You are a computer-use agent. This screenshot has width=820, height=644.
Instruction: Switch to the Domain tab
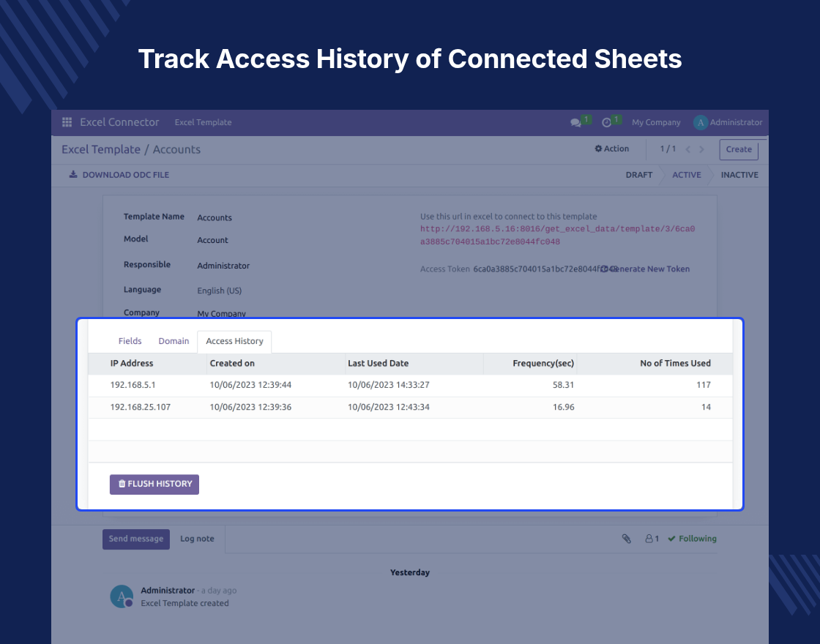pos(174,341)
